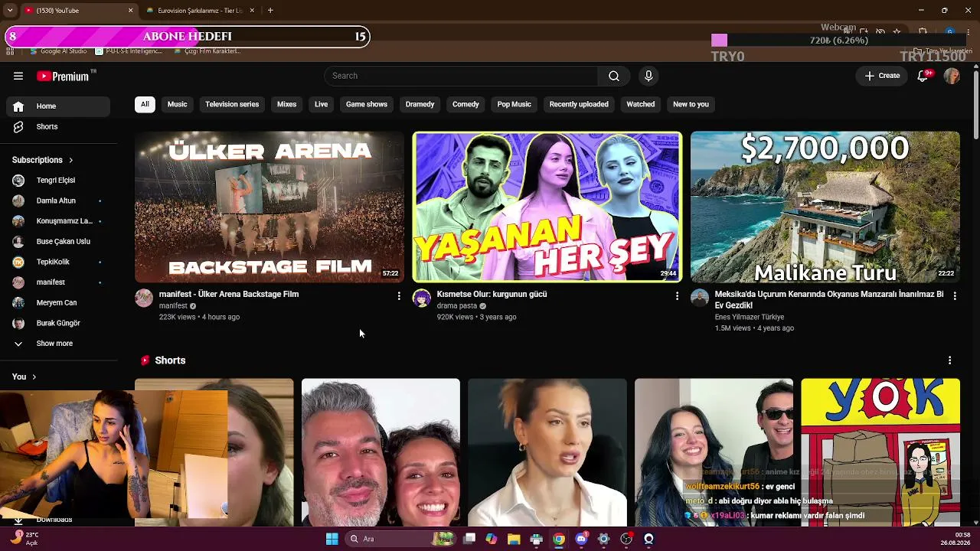Open the Meryem Can subscription

[x=58, y=303]
